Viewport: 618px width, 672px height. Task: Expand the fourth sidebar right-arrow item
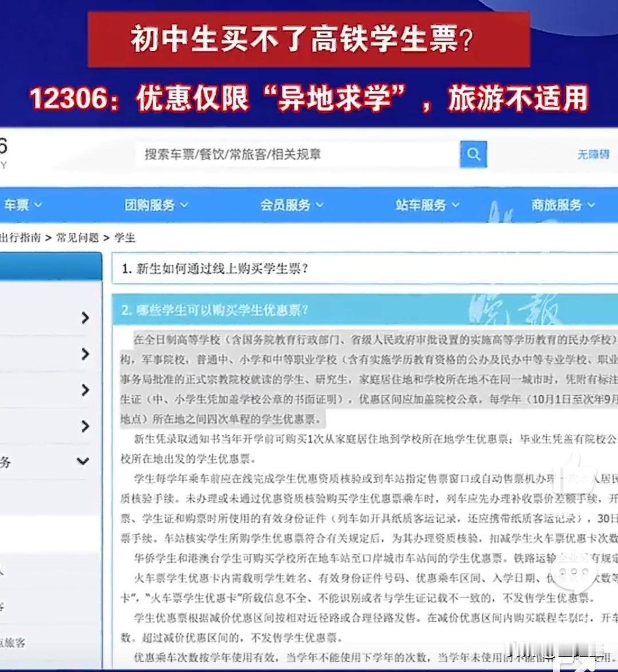coord(85,426)
